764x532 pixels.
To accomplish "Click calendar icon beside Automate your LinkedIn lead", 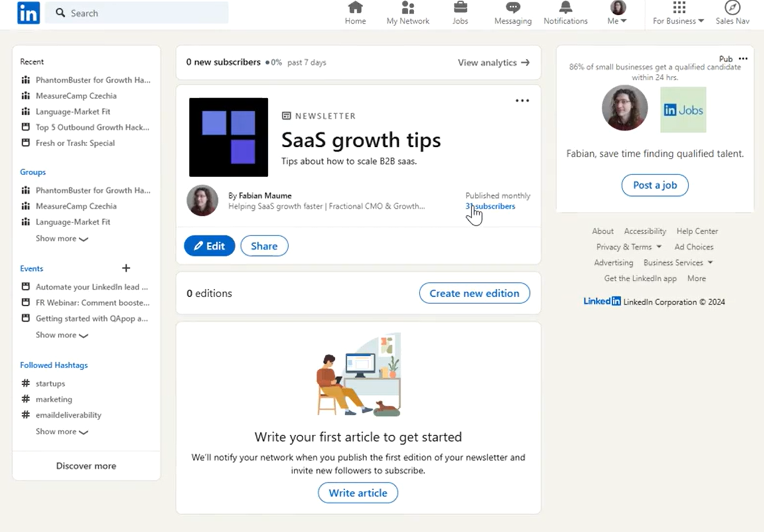I will (26, 286).
